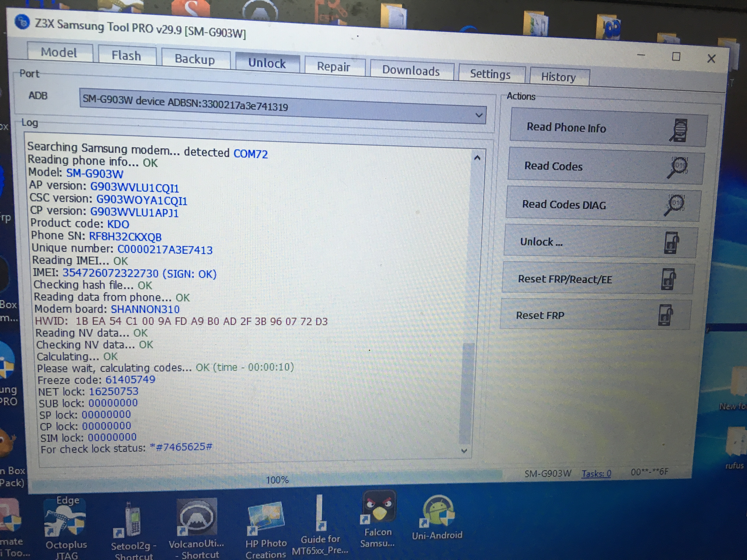This screenshot has height=560, width=747.
Task: Click the 00**-**6F status bar text
Action: pyautogui.click(x=649, y=471)
